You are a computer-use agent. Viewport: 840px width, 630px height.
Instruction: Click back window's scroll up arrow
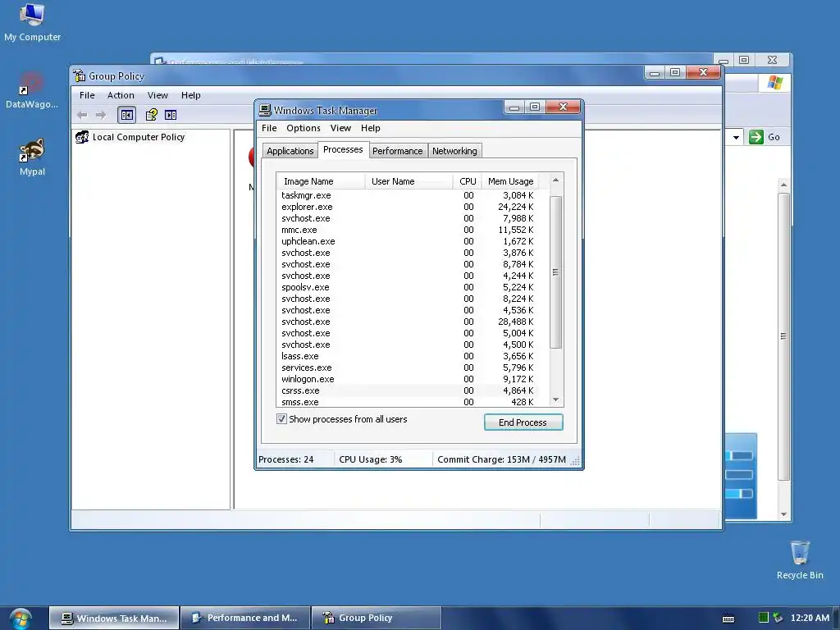click(783, 185)
